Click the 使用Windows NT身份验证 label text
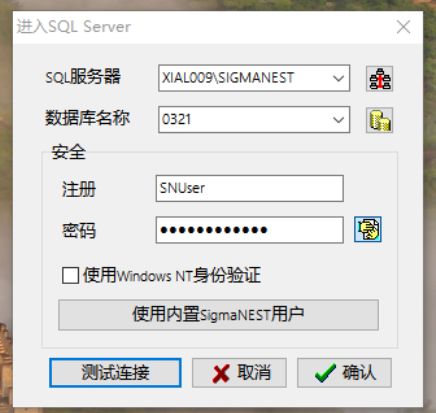 pyautogui.click(x=172, y=275)
